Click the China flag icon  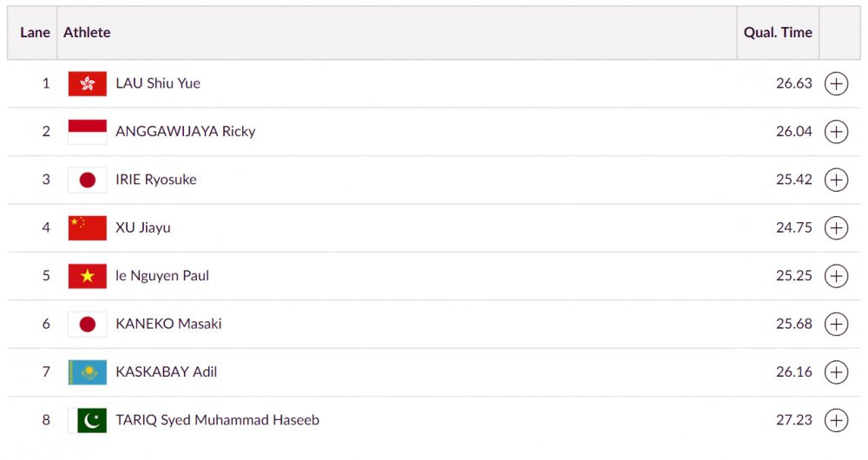[x=88, y=228]
